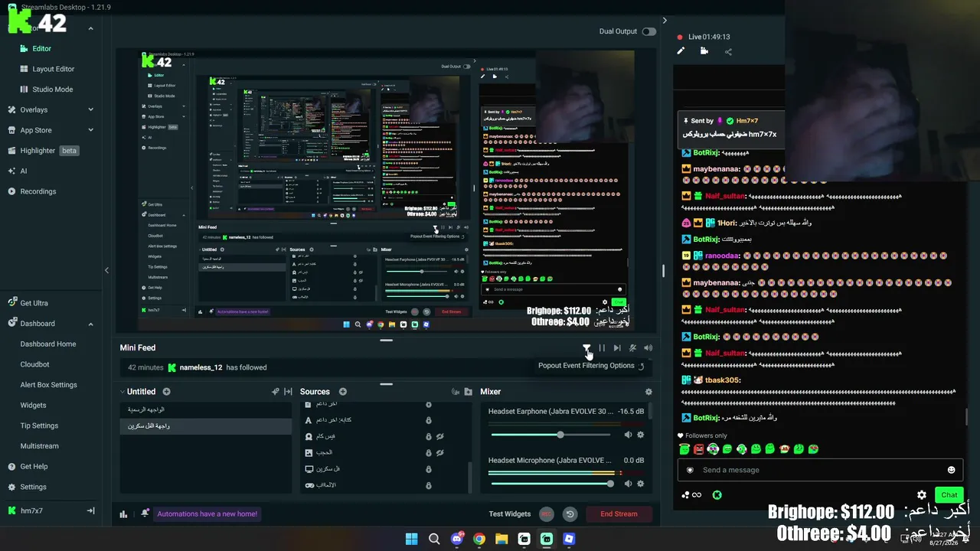980x551 pixels.
Task: Select the scene واجهة الفل سكرين
Action: (x=205, y=426)
